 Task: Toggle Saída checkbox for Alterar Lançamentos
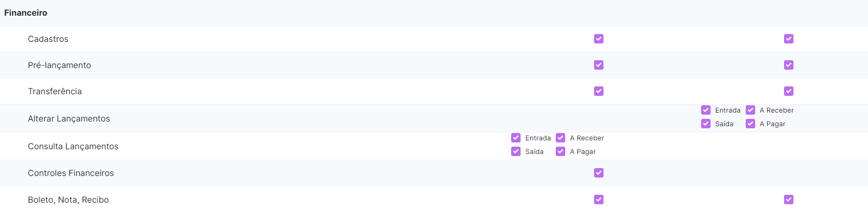[706, 124]
